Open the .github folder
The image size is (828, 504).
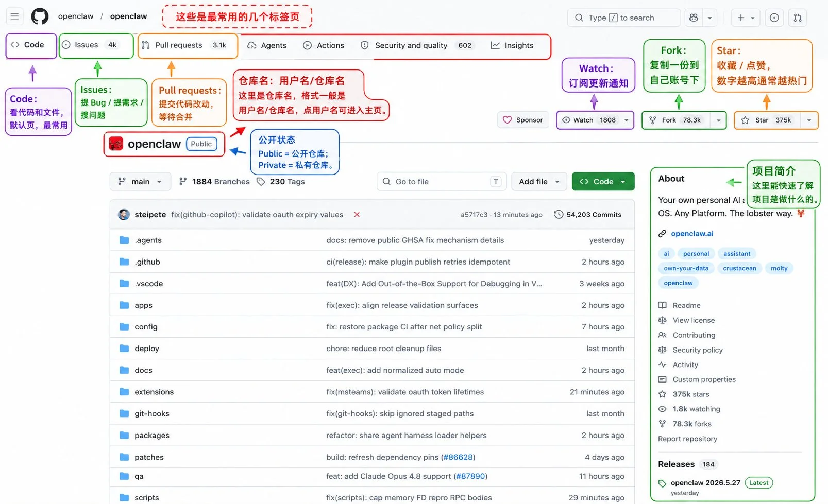[147, 262]
